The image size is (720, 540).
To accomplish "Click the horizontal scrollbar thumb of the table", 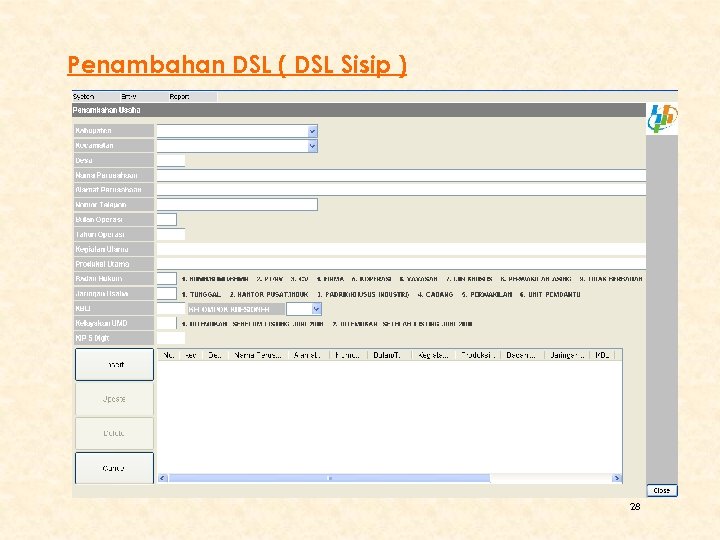I will click(x=329, y=478).
